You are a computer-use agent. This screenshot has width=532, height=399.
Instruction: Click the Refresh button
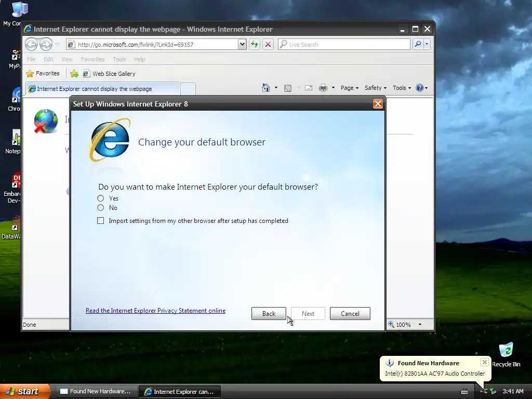[255, 45]
